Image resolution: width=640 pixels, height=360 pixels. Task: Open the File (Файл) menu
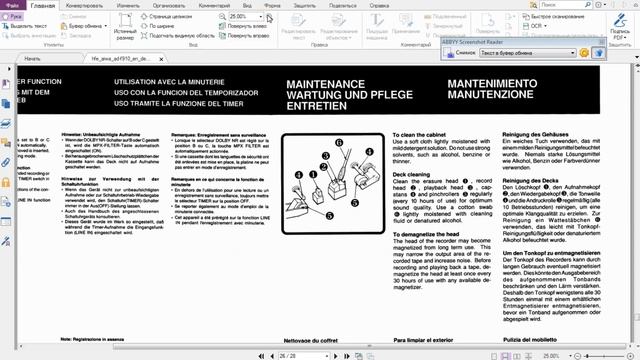tap(13, 5)
